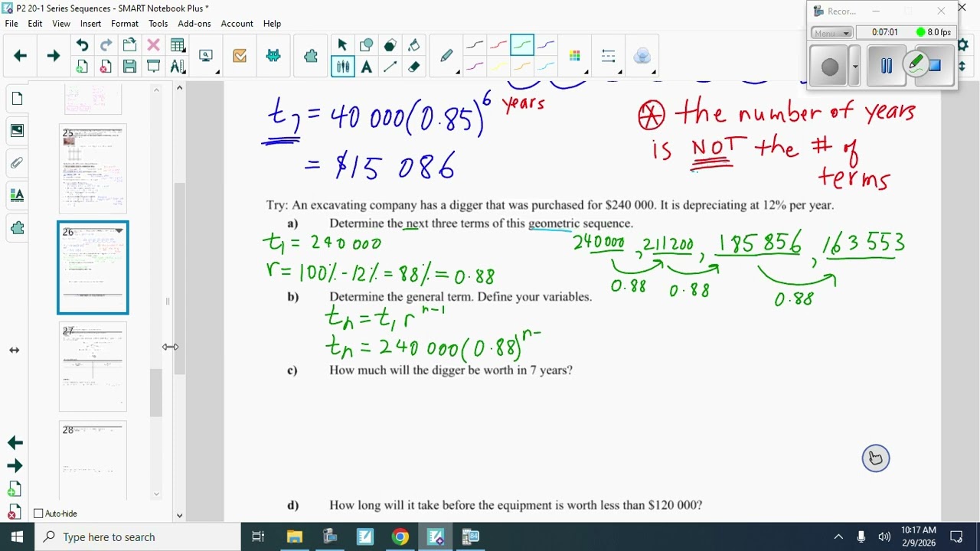The height and width of the screenshot is (551, 980).
Task: Open the Attachments paperclip tab
Action: [17, 163]
